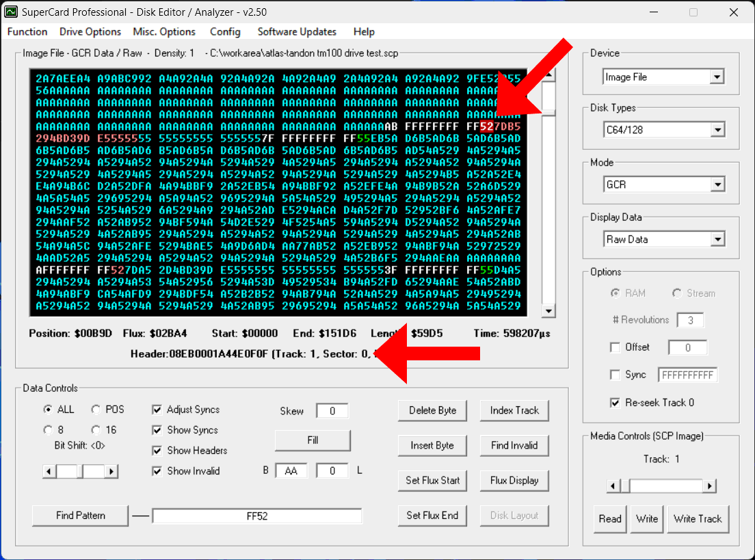Open the Software Updates menu
The height and width of the screenshot is (560, 755).
pyautogui.click(x=297, y=31)
